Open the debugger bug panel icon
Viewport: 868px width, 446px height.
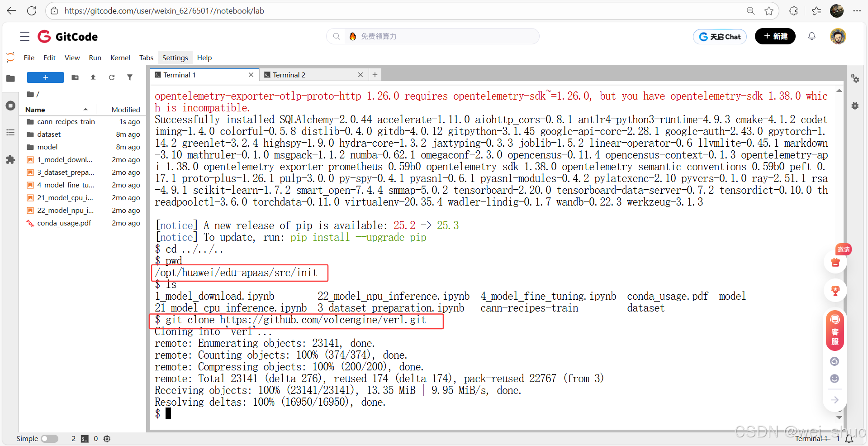[x=855, y=106]
